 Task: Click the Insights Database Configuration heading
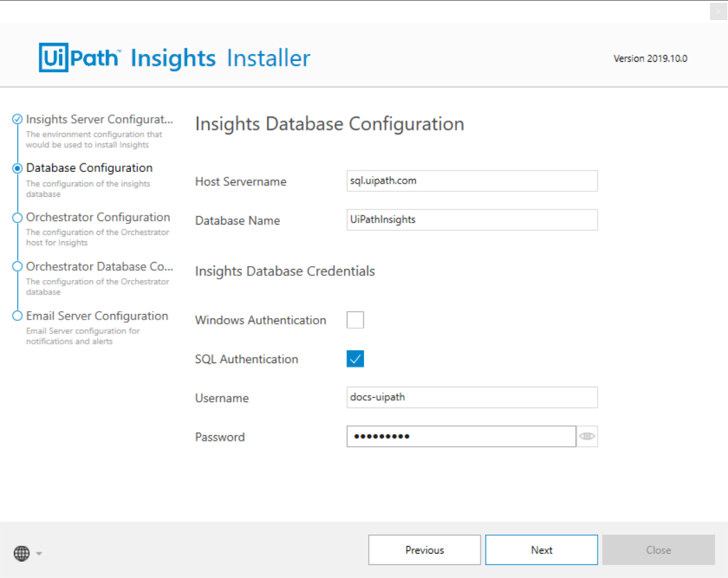329,124
